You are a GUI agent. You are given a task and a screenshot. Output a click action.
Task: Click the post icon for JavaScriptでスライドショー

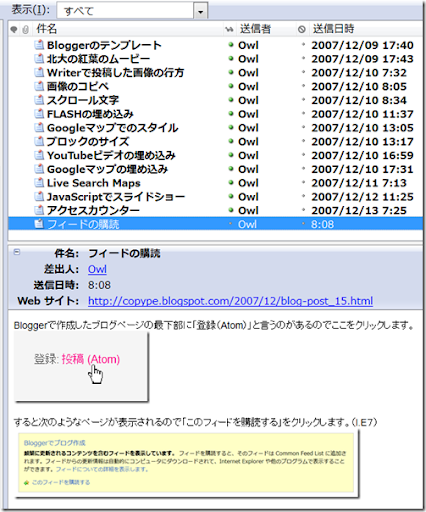pyautogui.click(x=39, y=197)
